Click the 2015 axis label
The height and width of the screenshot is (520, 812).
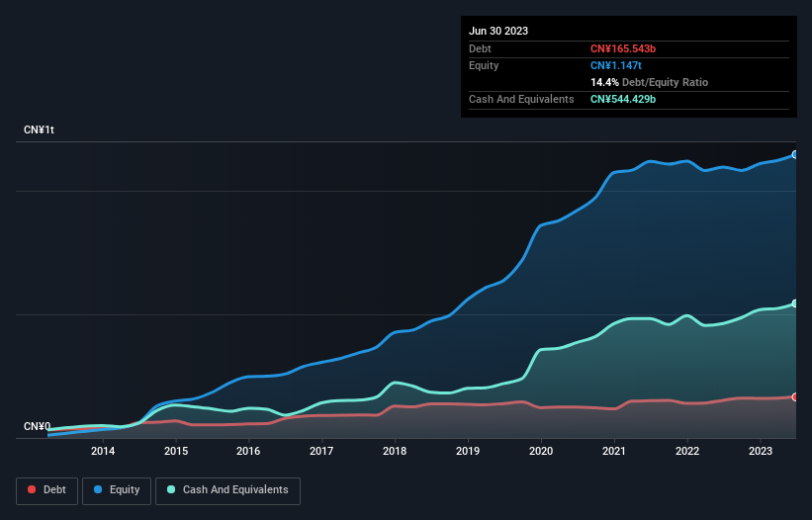176,451
